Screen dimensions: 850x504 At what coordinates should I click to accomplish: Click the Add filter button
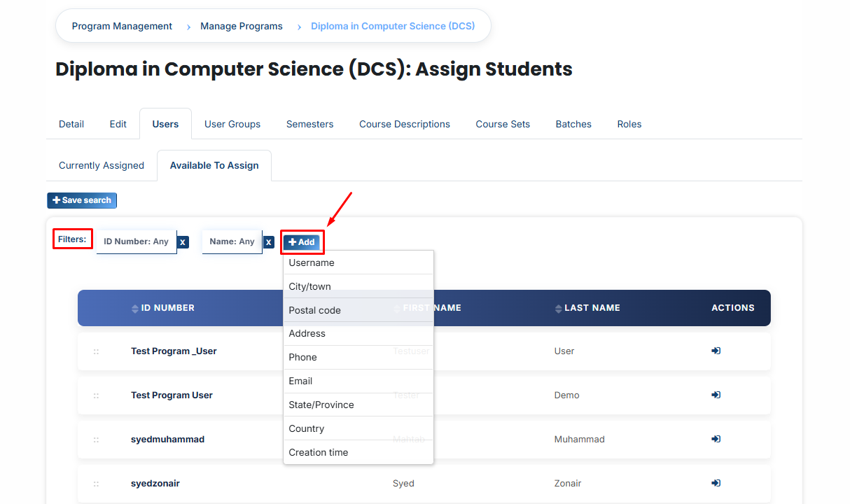pos(302,242)
